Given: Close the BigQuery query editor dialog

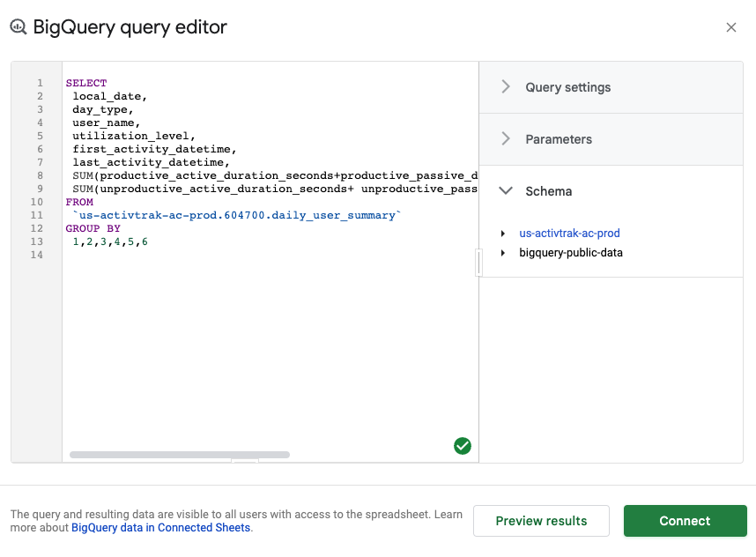Looking at the screenshot, I should 731,27.
